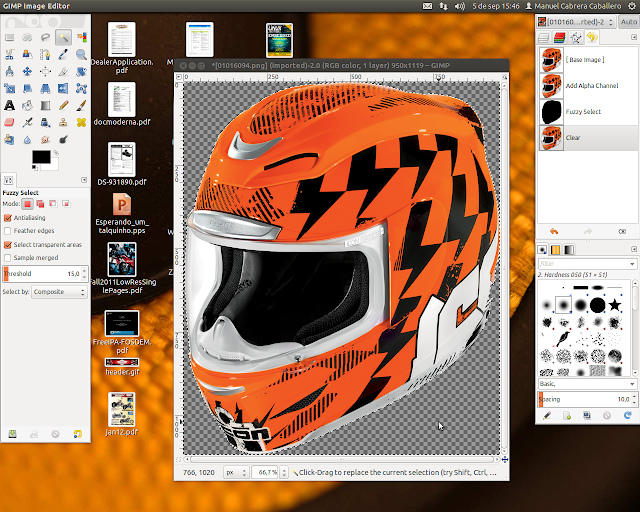The height and width of the screenshot is (512, 640).
Task: Open the image selector dropdown in dock
Action: [x=576, y=22]
